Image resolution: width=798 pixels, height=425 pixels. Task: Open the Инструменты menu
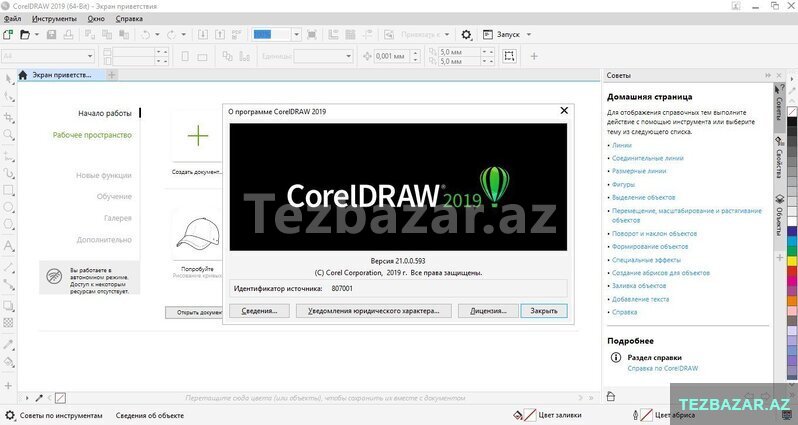(54, 19)
